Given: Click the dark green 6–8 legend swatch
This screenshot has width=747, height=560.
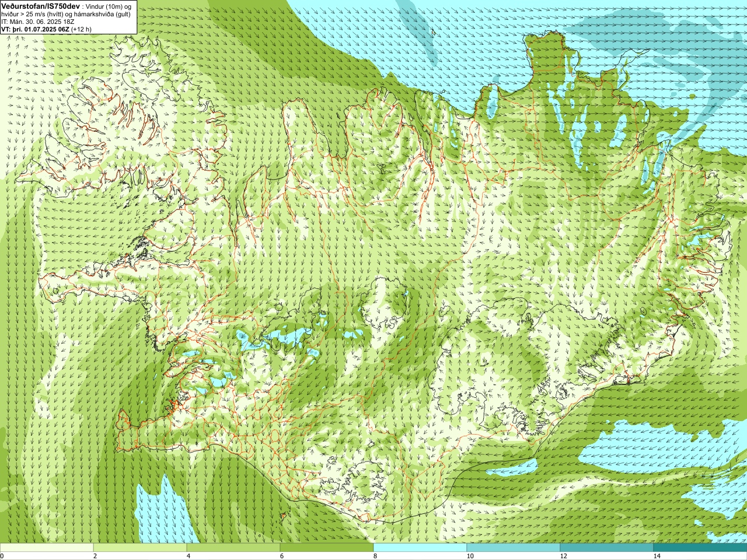Looking at the screenshot, I should coord(327,548).
